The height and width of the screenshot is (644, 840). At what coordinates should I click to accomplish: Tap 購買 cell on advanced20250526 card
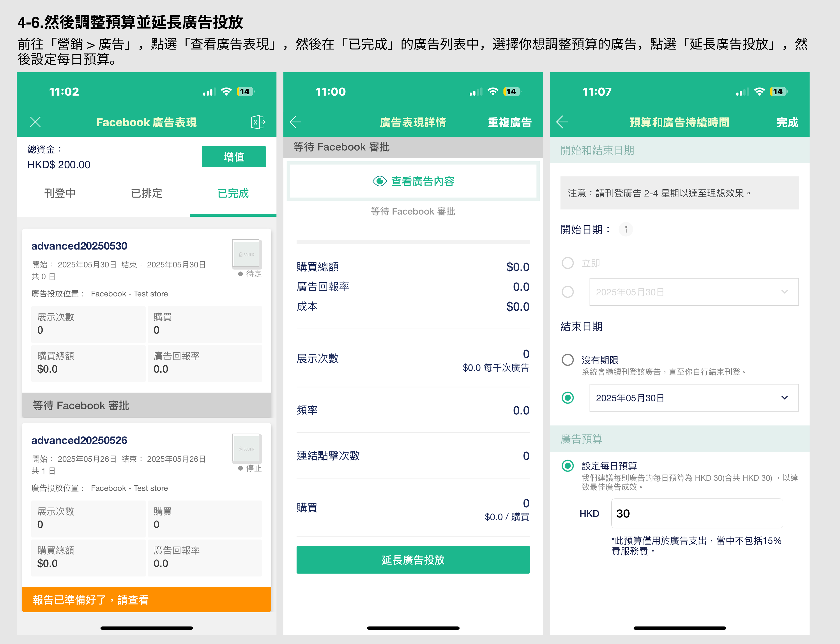coord(204,519)
